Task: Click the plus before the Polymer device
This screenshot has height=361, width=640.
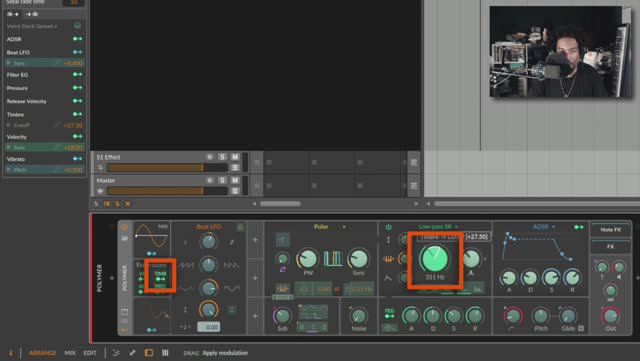Action: click(x=111, y=278)
